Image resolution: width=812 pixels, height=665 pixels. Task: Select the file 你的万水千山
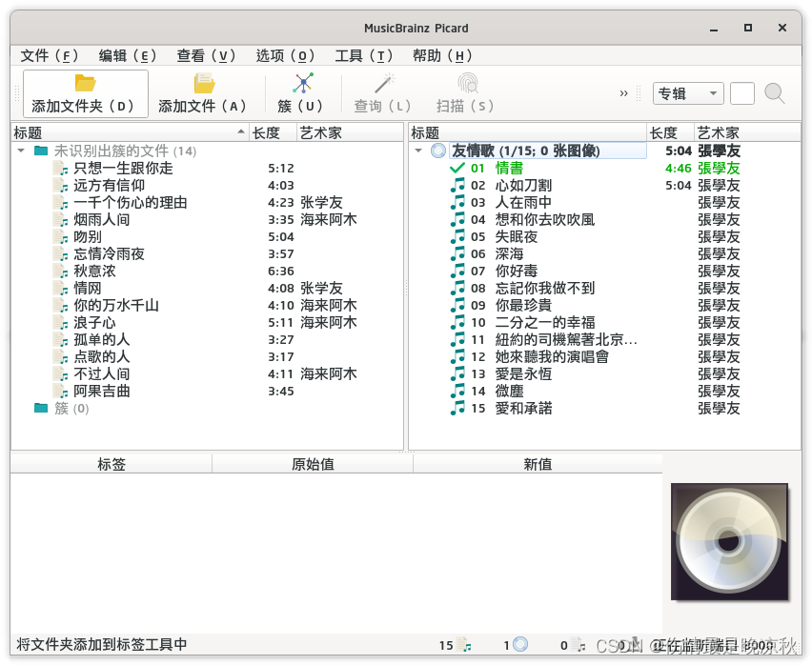click(x=116, y=305)
